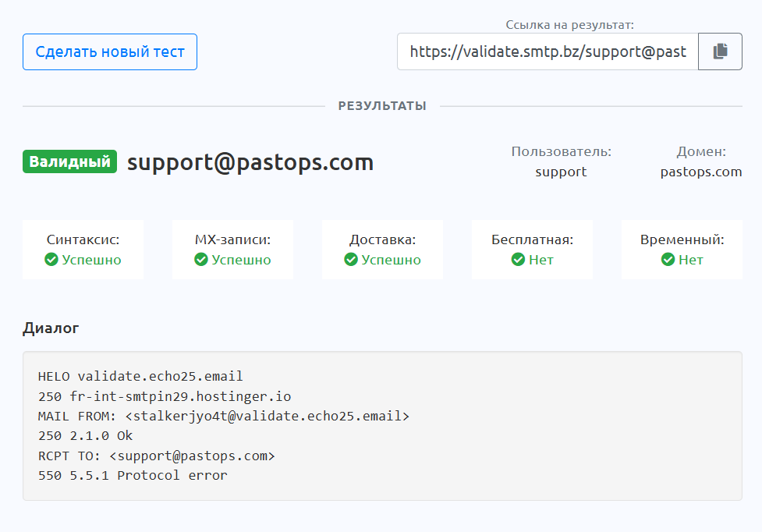
Task: Click the green checkmark under Бесплатная
Action: 518,260
